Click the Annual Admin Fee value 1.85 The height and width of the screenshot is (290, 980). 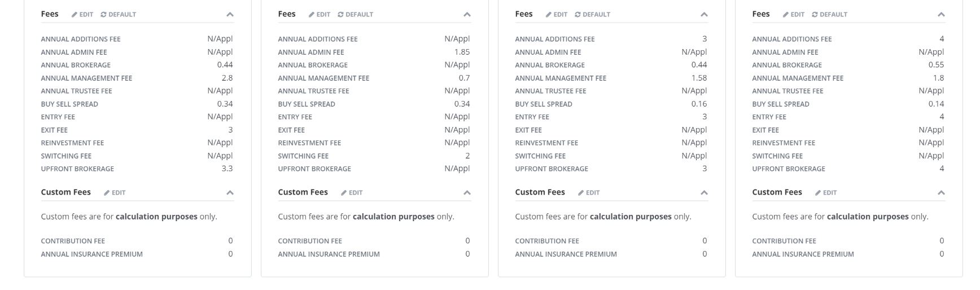click(462, 52)
